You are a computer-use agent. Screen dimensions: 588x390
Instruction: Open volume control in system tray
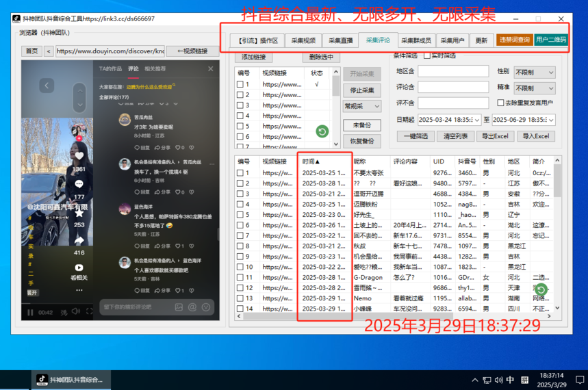click(x=498, y=380)
